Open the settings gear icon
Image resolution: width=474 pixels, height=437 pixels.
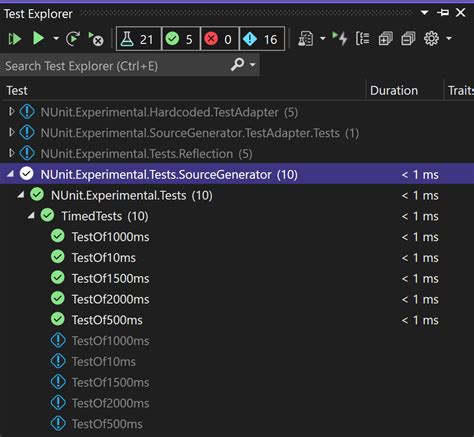(x=431, y=39)
